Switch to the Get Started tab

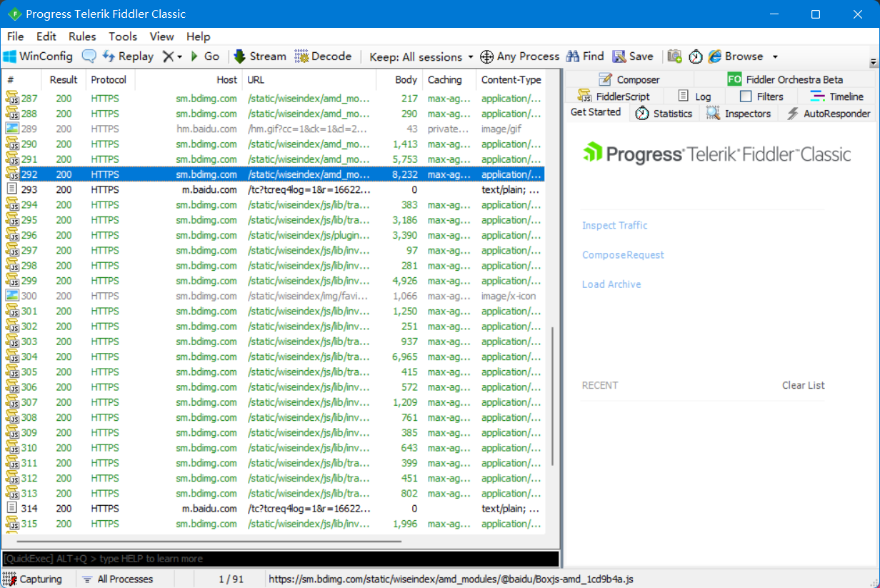pyautogui.click(x=596, y=113)
